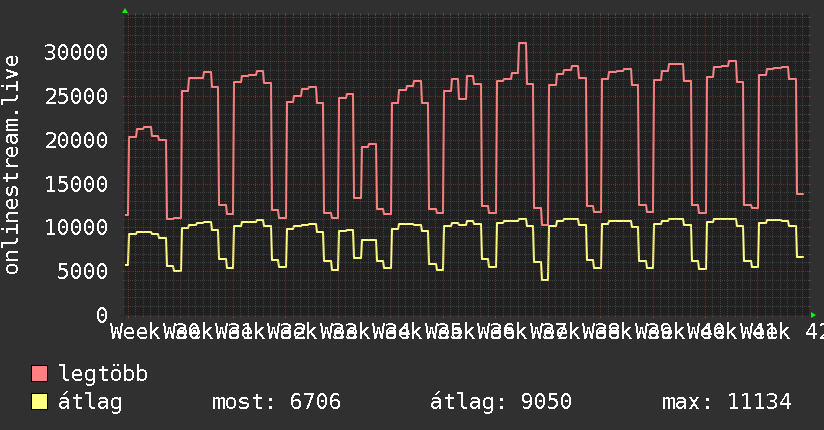Image resolution: width=824 pixels, height=430 pixels.
Task: Click the green arrow atop the y-axis
Action: tap(125, 11)
